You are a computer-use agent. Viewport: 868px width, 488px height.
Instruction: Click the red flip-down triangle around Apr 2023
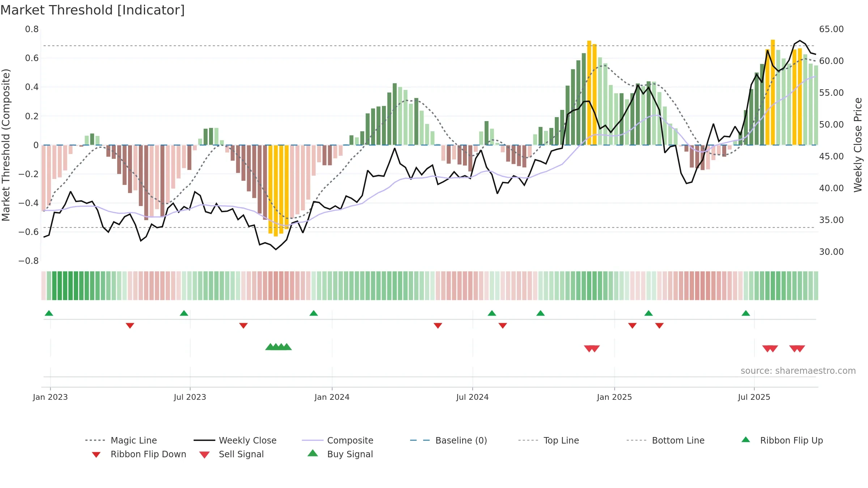coord(130,325)
